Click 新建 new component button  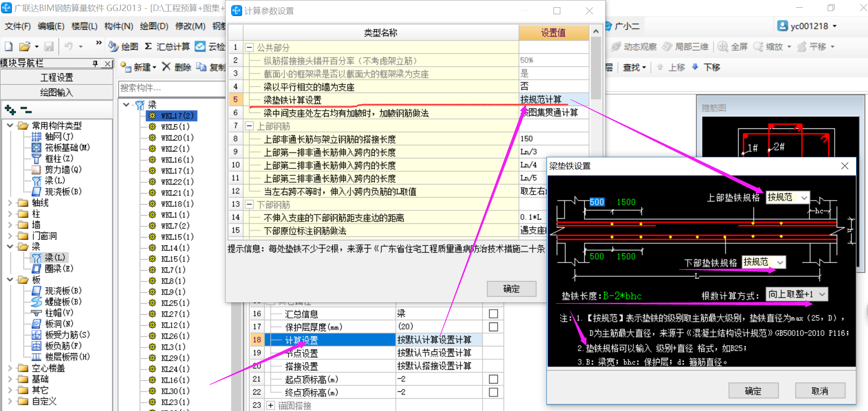(138, 67)
